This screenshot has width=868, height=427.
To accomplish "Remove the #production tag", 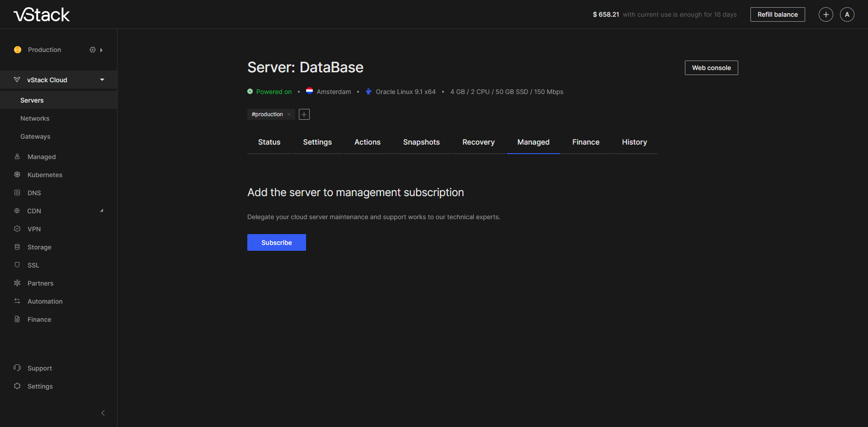I will click(x=289, y=114).
